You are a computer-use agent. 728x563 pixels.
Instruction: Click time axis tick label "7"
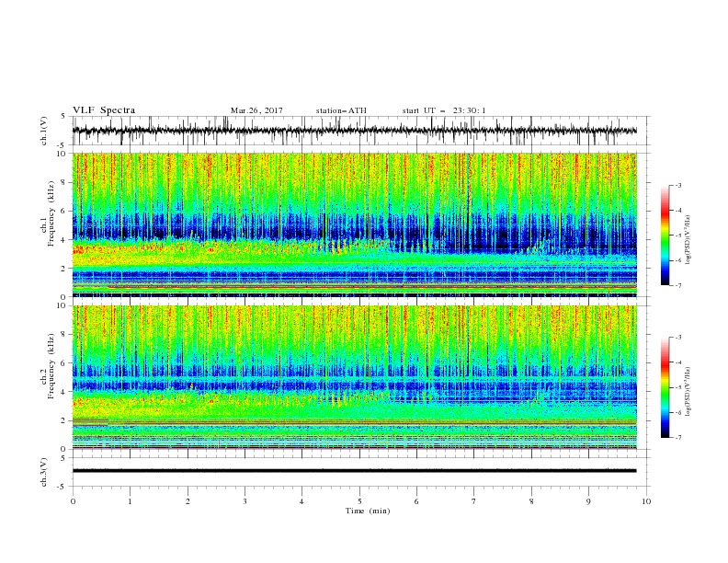click(474, 501)
